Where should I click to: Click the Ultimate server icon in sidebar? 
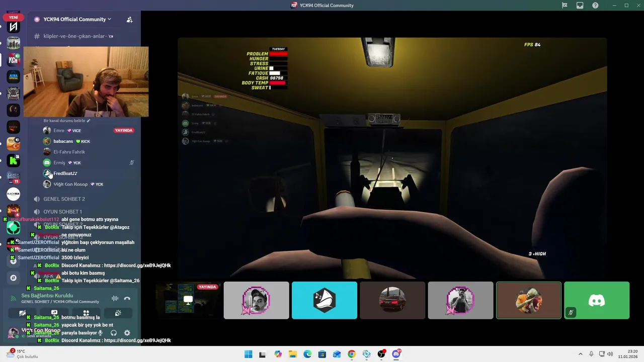pos(14,94)
